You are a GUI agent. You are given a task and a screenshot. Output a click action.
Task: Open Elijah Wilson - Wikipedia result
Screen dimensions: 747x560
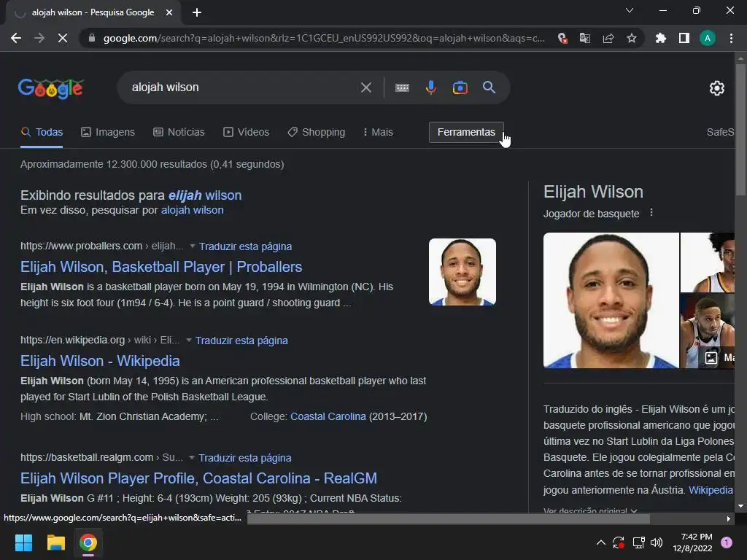(x=100, y=361)
